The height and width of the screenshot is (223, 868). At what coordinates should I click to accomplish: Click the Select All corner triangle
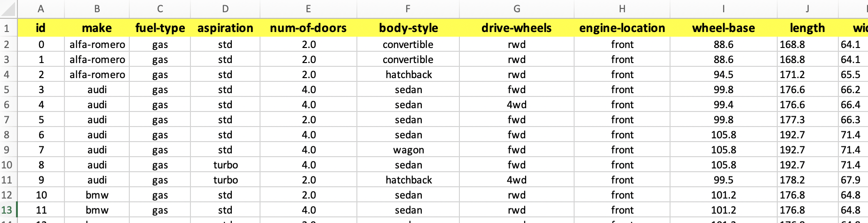click(8, 9)
